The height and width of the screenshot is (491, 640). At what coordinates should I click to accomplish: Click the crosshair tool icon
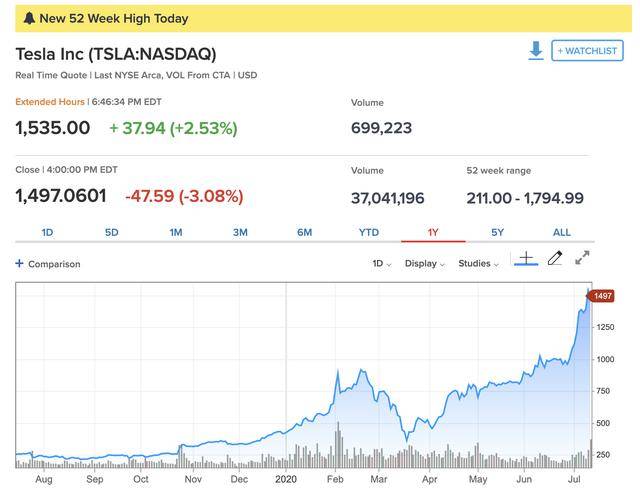(525, 259)
